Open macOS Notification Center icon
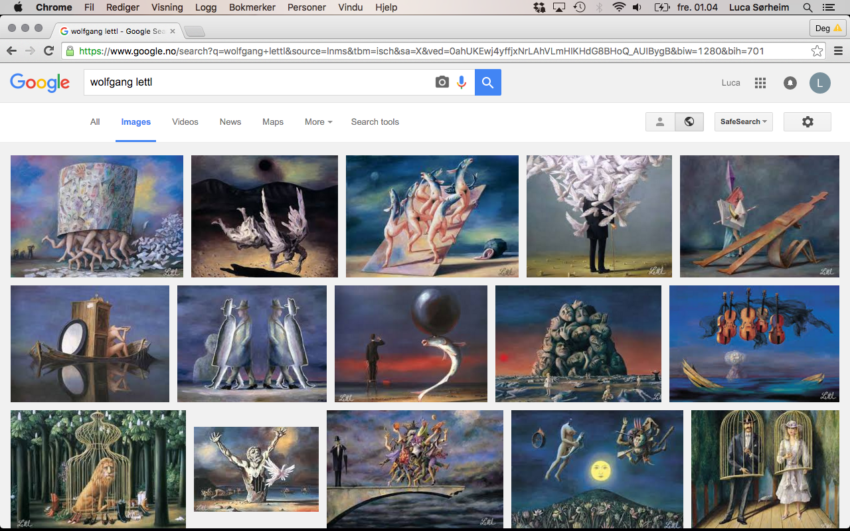Viewport: 850px width, 531px height. pos(828,7)
